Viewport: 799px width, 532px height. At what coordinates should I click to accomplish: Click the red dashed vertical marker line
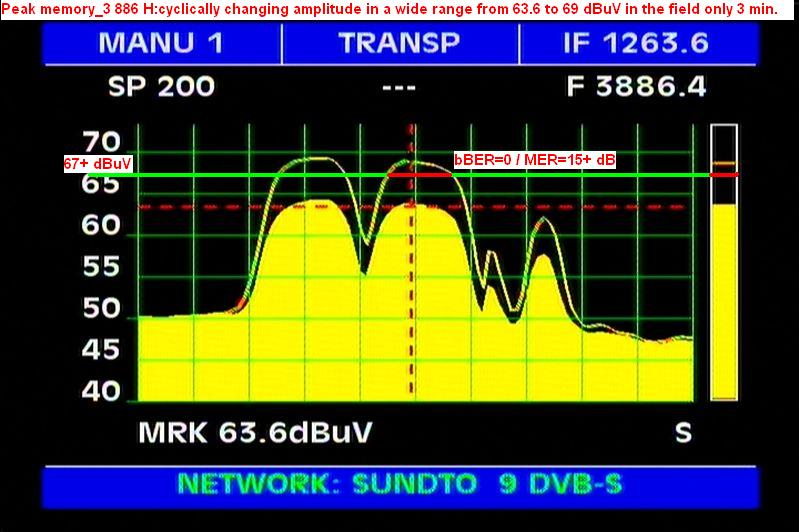coord(410,300)
